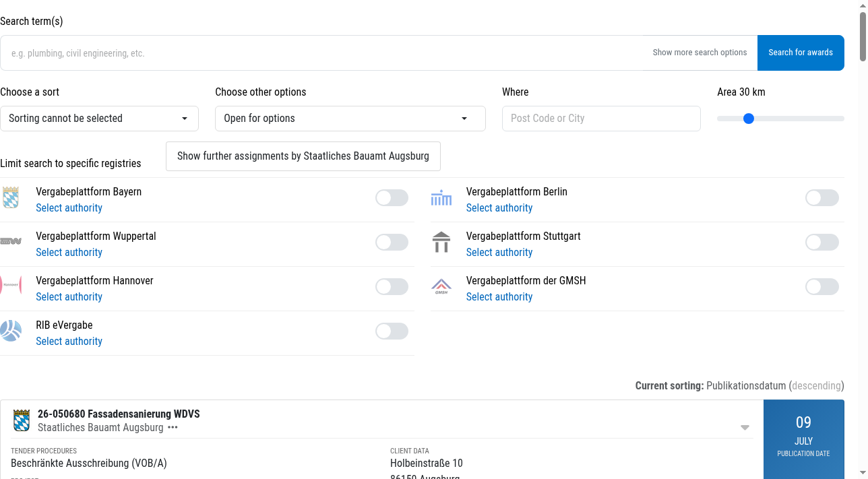
Task: Click Show more search options
Action: (x=700, y=53)
